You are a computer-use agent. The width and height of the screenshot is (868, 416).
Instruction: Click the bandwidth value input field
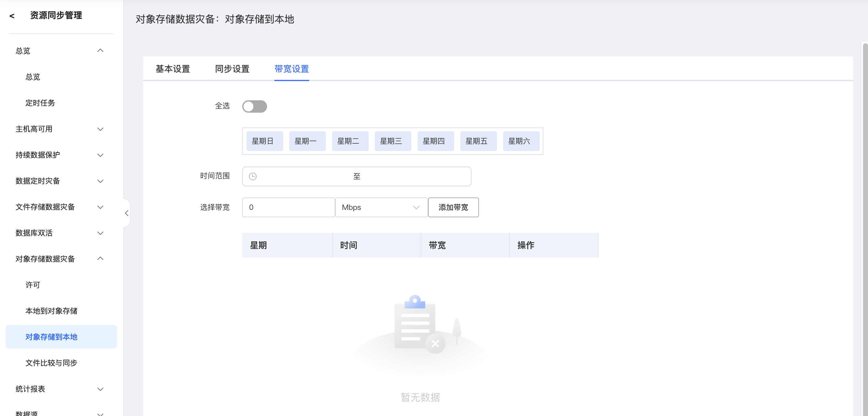(x=288, y=207)
